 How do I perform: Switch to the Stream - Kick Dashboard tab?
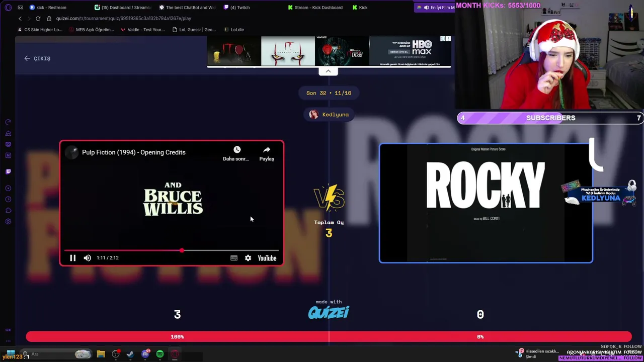[315, 8]
